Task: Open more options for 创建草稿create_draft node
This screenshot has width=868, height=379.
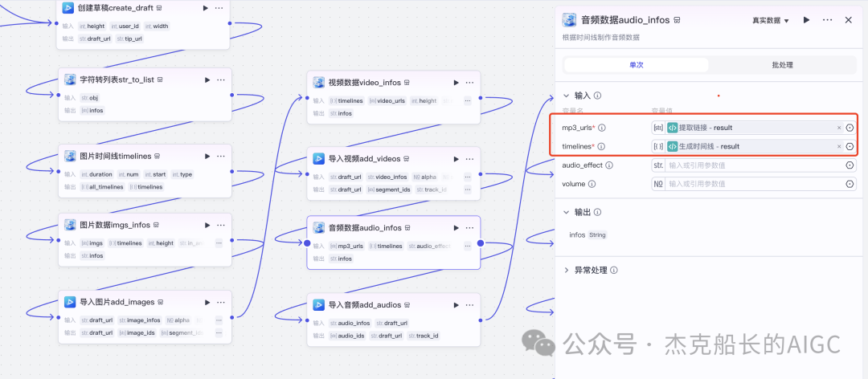Action: click(219, 8)
